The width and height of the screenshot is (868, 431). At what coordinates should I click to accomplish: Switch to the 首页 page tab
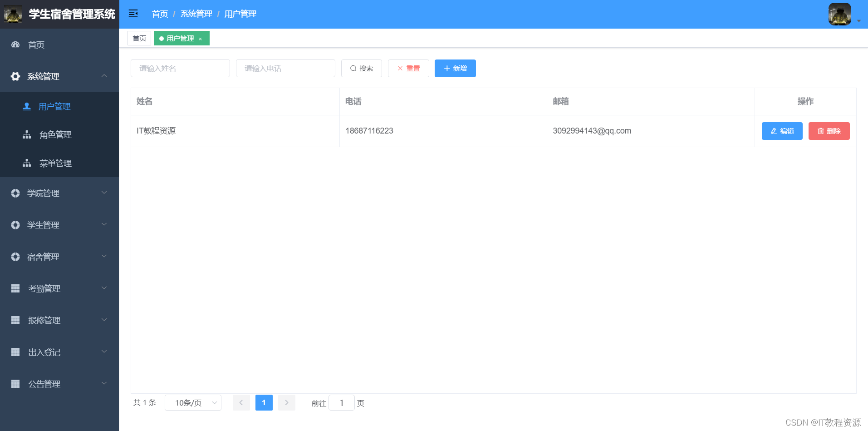(139, 38)
